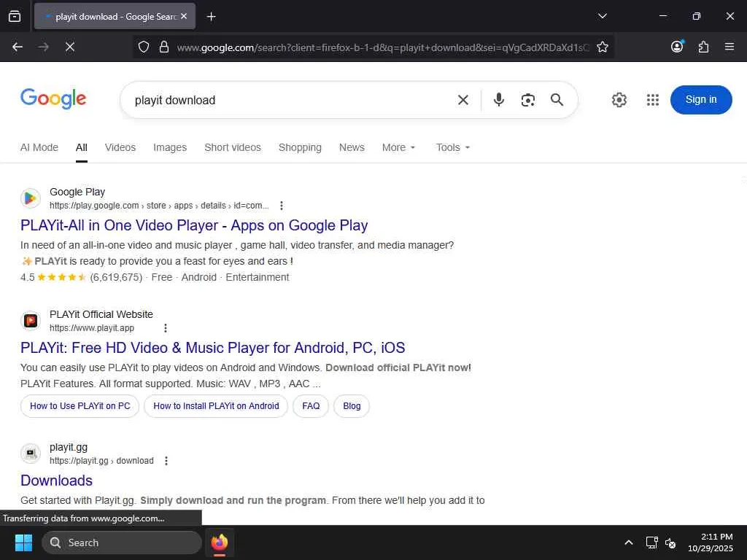Open options for playit.app result
Viewport: 747px width, 560px height.
click(x=166, y=328)
